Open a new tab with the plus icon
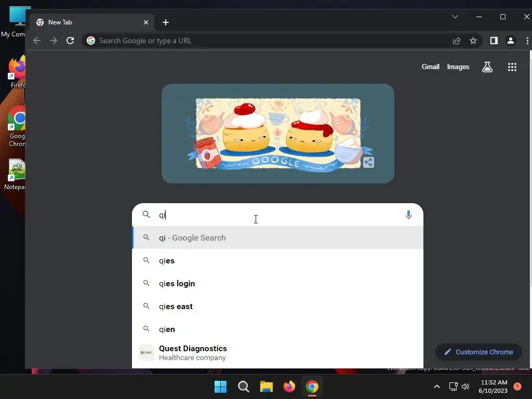Screen dimensions: 532x399 166,22
